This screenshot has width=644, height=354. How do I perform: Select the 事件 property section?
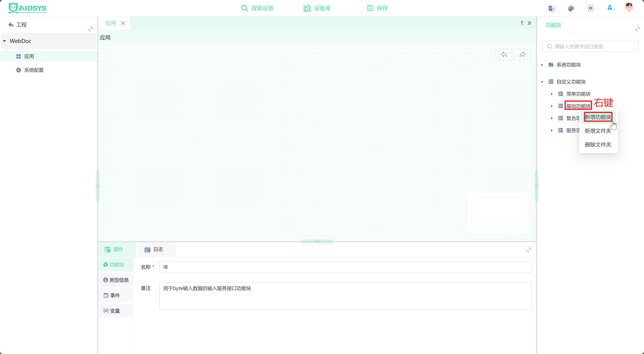point(116,295)
